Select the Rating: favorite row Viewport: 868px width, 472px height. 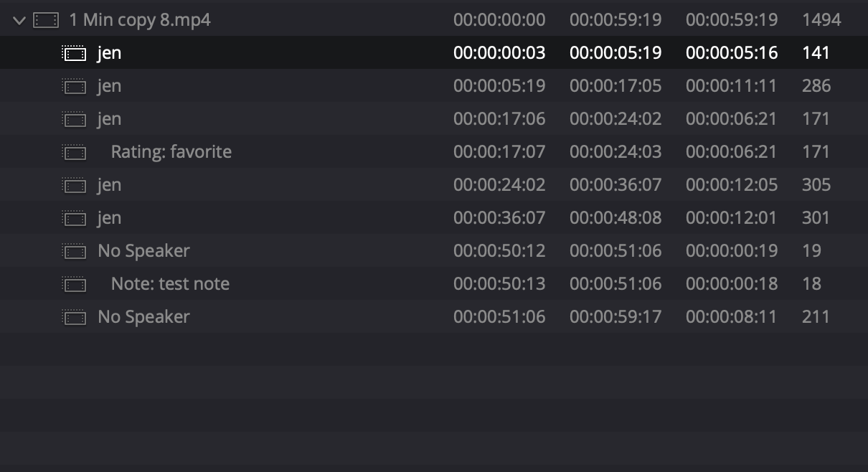tap(171, 152)
